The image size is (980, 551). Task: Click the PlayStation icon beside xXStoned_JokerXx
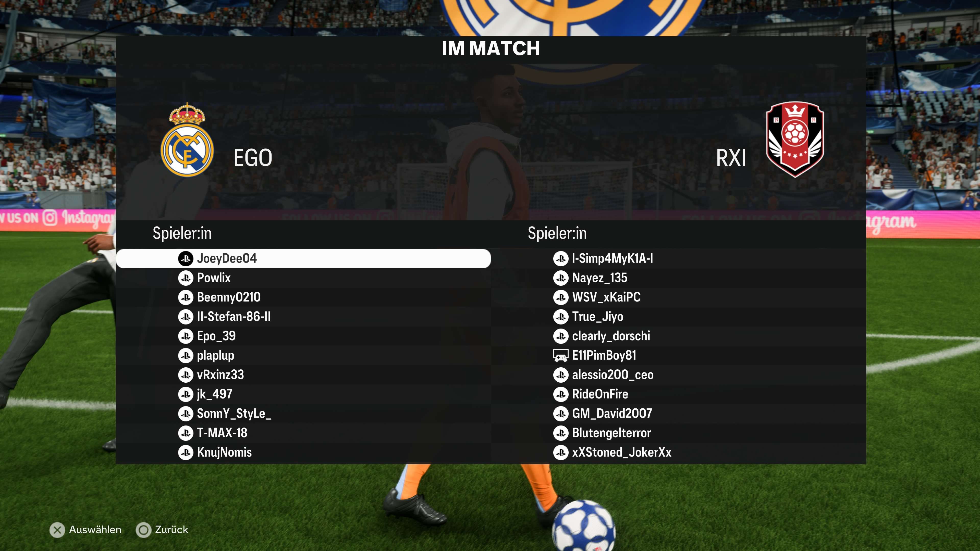tap(561, 453)
